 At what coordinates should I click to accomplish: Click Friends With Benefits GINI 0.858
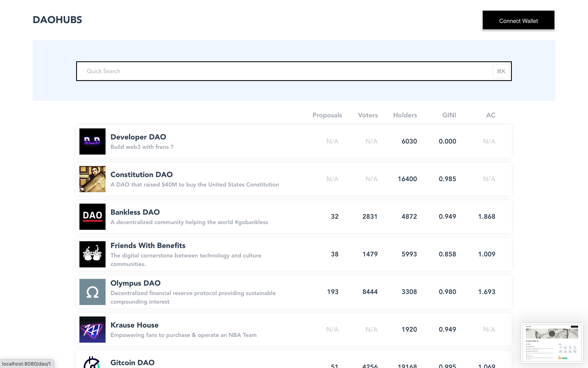coord(447,254)
